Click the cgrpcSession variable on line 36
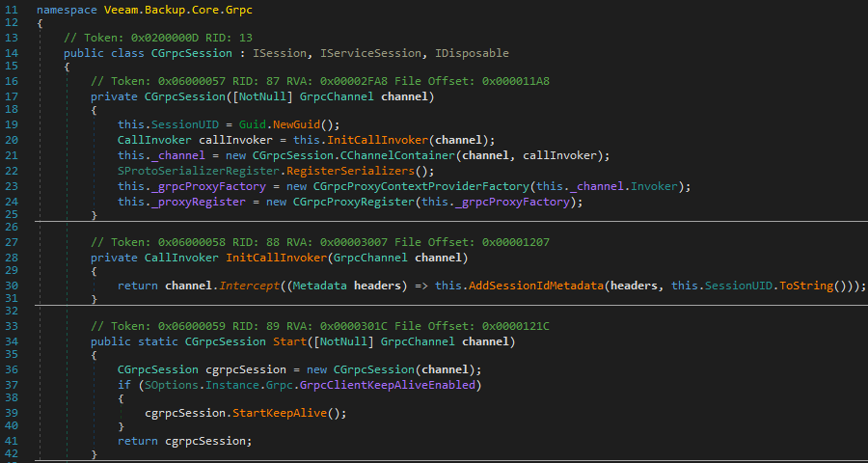Screen dimensions: 868x463 [x=246, y=368]
